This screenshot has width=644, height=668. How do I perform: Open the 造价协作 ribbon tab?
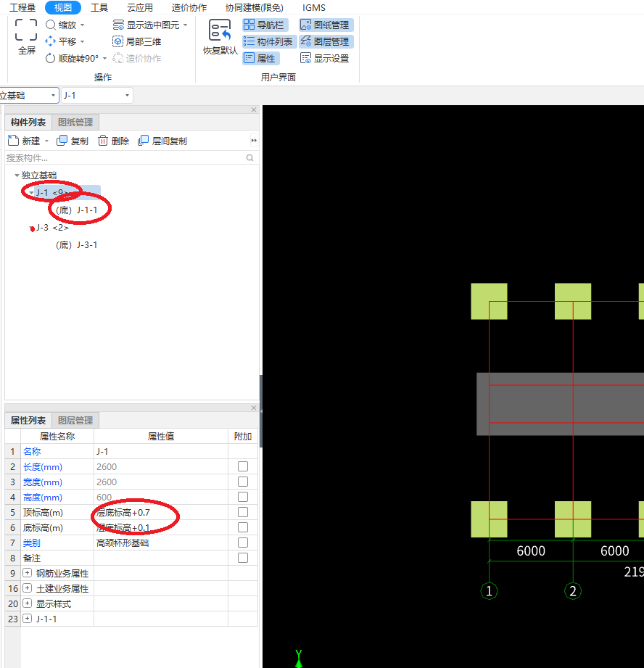189,8
